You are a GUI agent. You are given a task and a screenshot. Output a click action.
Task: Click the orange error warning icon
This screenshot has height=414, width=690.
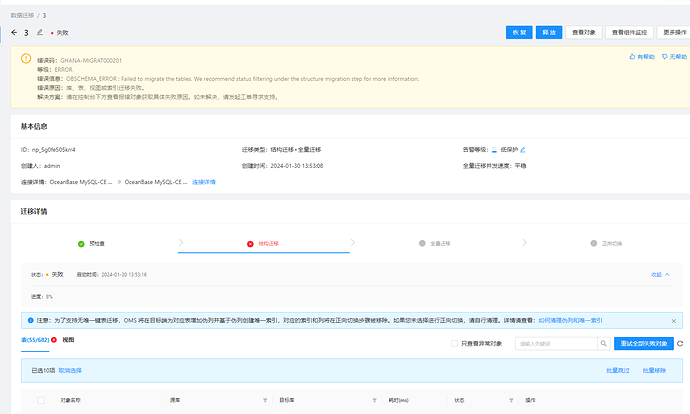tap(26, 58)
